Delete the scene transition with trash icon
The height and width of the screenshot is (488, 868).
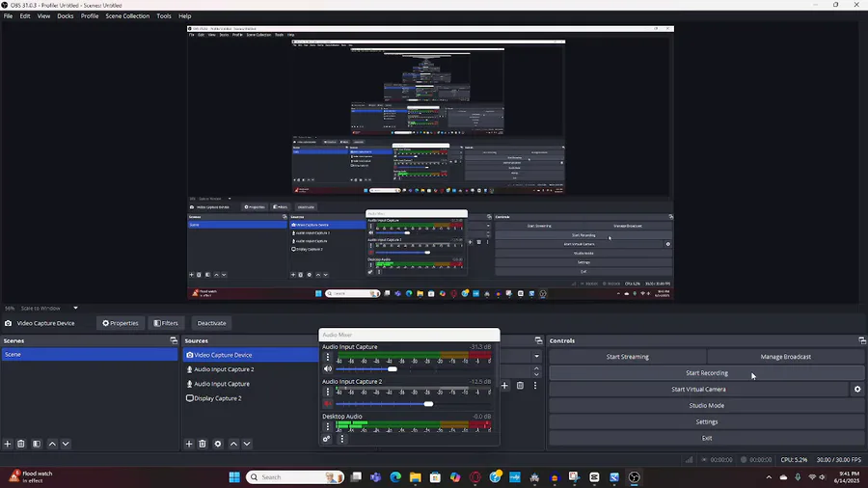[x=520, y=386]
